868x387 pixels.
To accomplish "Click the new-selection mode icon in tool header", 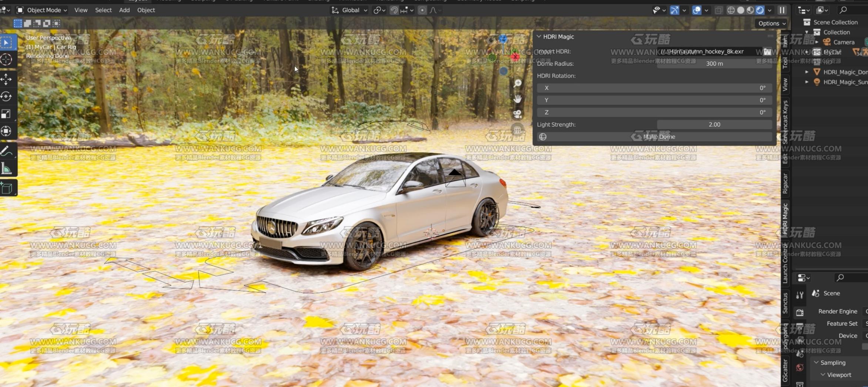I will tap(17, 24).
